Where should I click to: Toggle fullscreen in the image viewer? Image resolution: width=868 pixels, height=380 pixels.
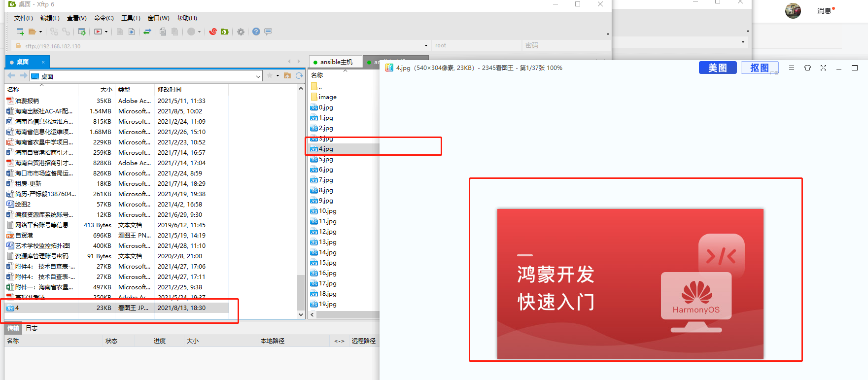click(x=823, y=68)
